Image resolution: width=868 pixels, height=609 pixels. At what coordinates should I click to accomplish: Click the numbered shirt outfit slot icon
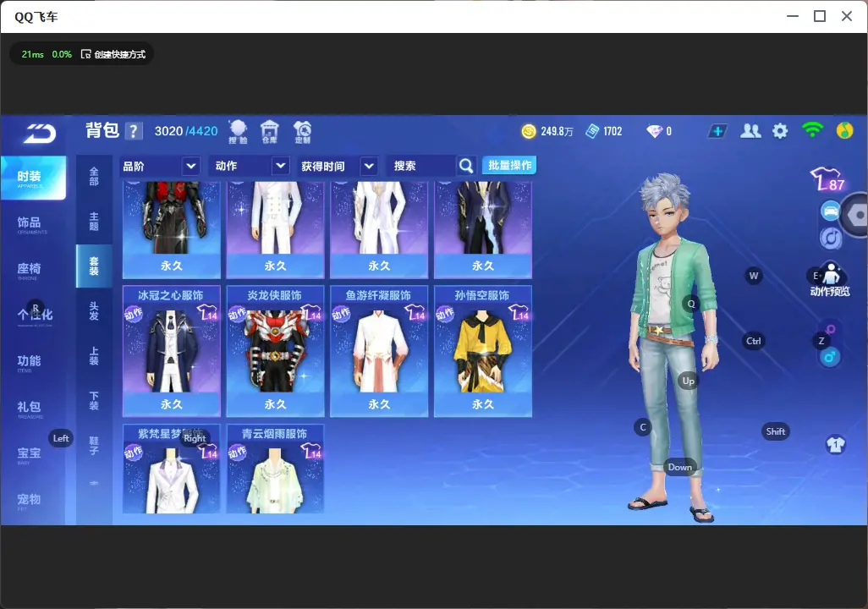point(836,445)
